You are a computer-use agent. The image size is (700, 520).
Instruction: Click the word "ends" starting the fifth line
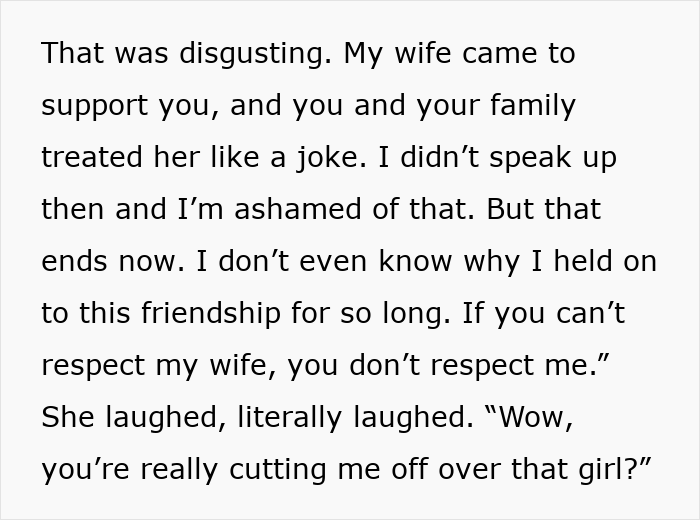click(x=71, y=260)
